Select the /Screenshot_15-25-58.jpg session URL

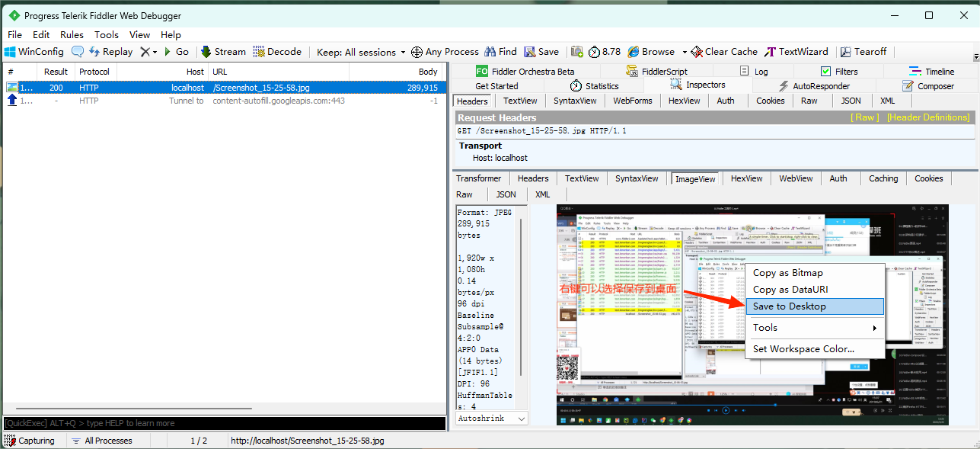click(261, 88)
